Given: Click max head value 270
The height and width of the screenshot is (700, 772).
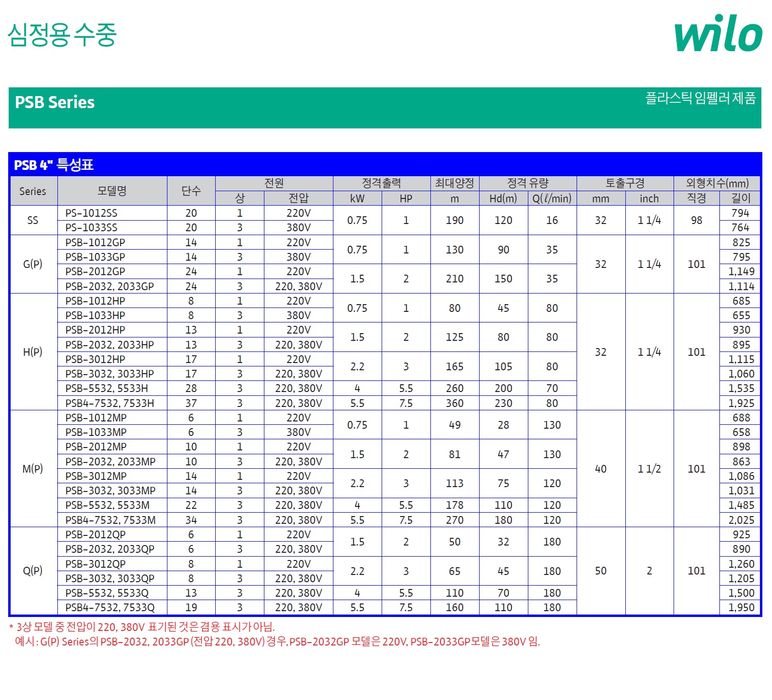Looking at the screenshot, I should 455,520.
